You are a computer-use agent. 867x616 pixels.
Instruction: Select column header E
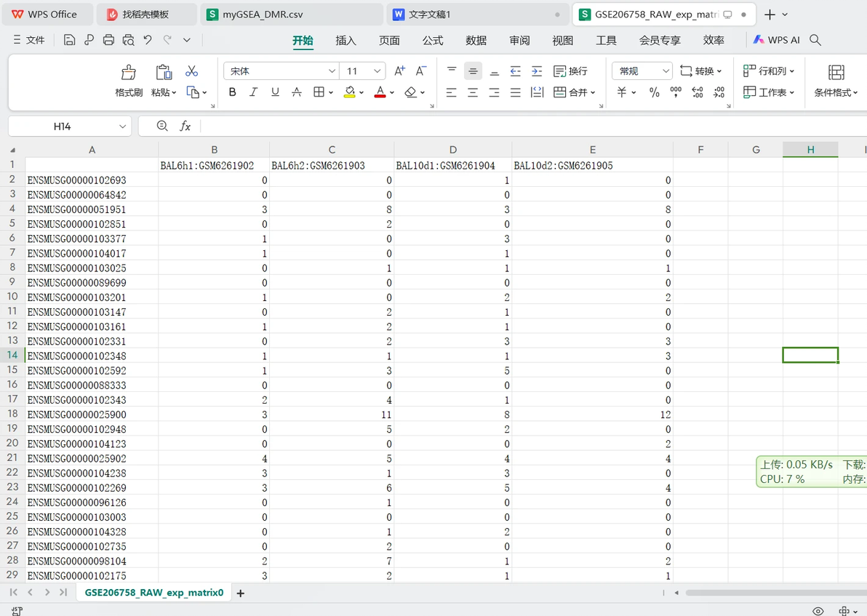(592, 150)
